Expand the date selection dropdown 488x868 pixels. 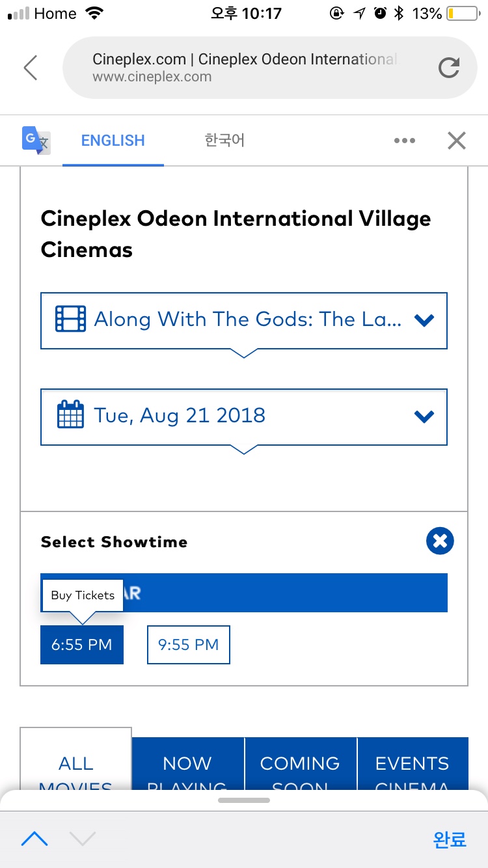(424, 416)
